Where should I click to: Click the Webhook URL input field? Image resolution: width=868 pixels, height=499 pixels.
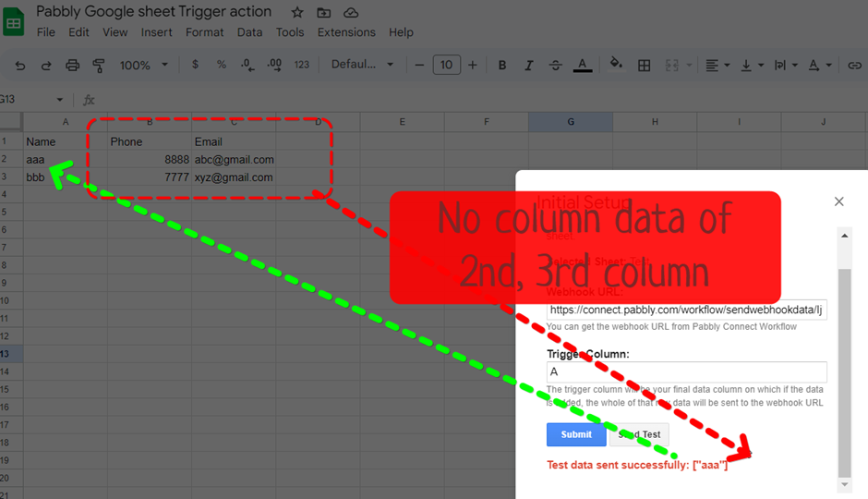click(686, 310)
